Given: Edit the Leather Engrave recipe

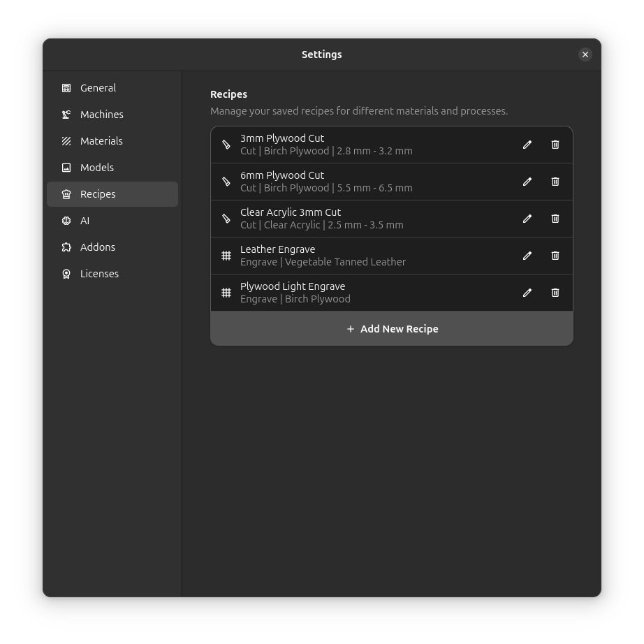Looking at the screenshot, I should (527, 256).
